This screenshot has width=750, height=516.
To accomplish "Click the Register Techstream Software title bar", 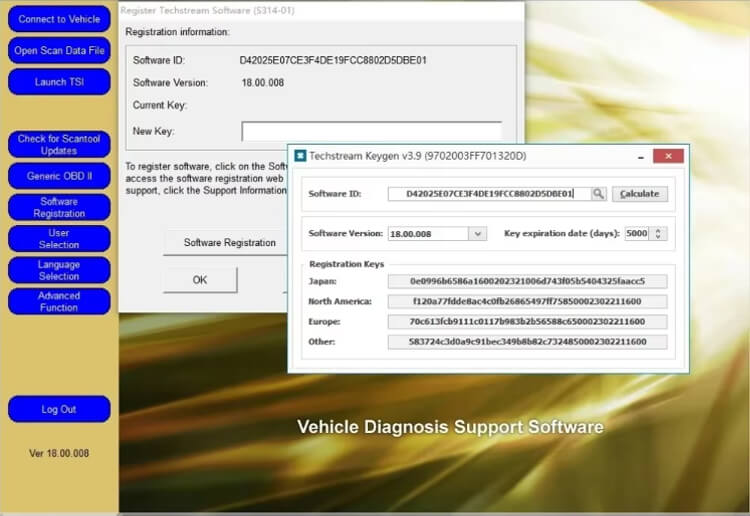I will click(x=321, y=11).
